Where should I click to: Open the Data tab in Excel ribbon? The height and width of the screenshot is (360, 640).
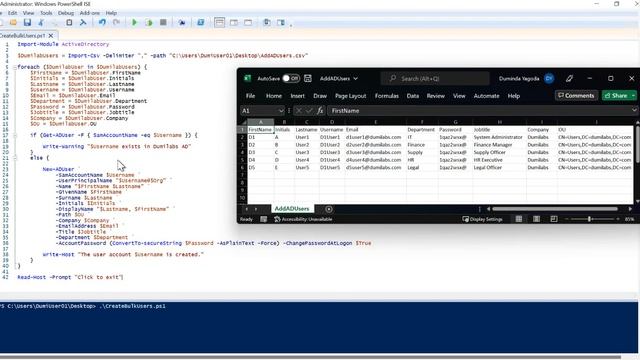(413, 96)
